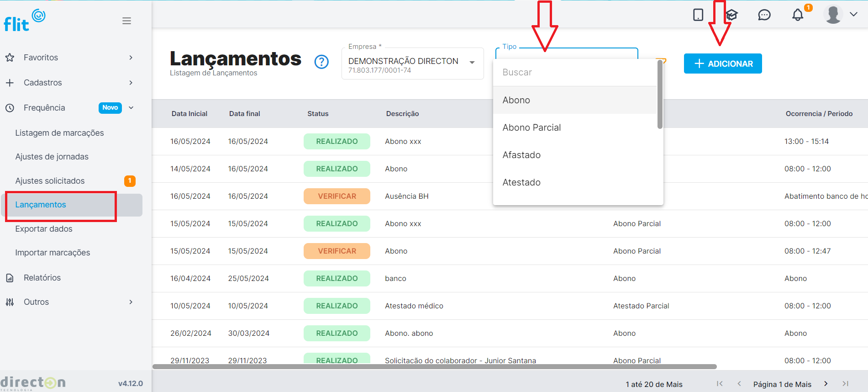This screenshot has height=392, width=868.
Task: Click the Abono. abono description
Action: coord(409,333)
